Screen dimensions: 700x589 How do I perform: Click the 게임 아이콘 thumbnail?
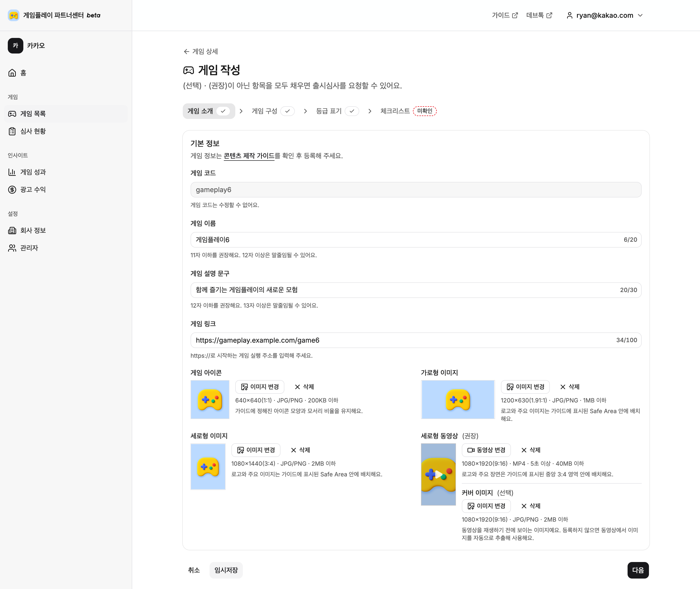click(x=210, y=399)
